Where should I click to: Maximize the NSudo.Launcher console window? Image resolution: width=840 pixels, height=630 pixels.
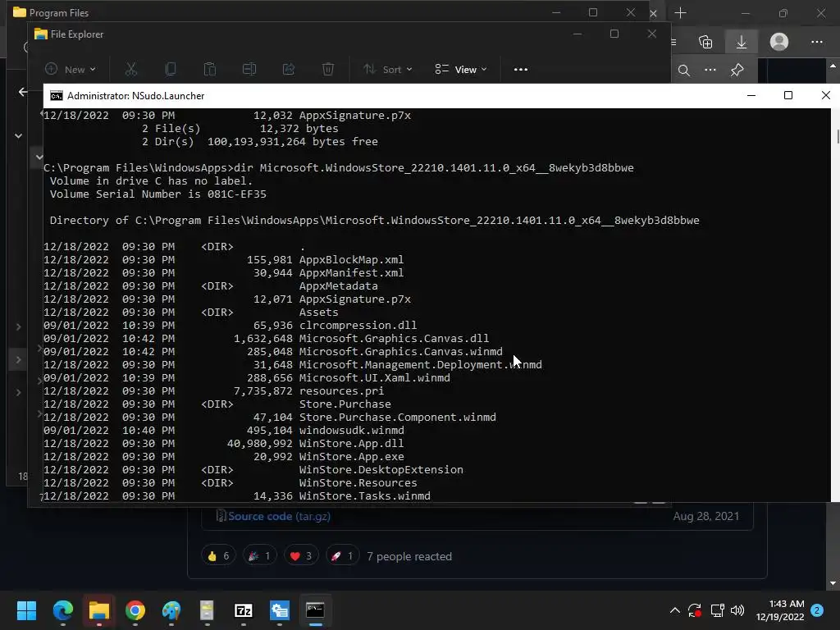(x=788, y=95)
